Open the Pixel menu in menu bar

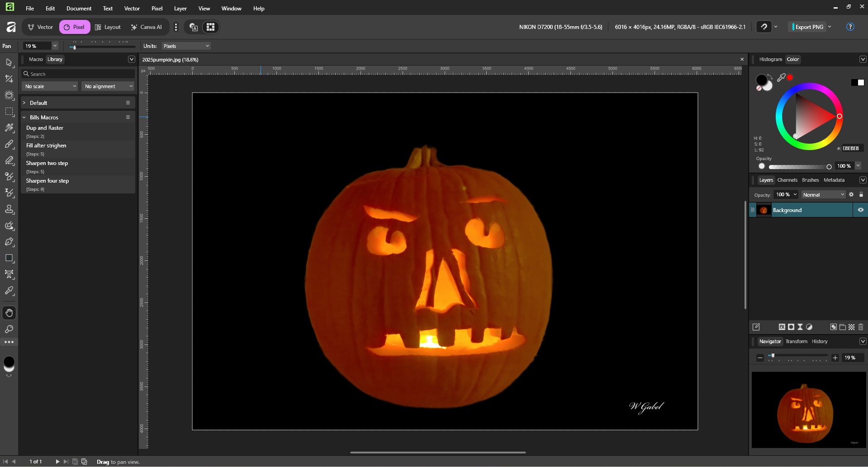(157, 9)
